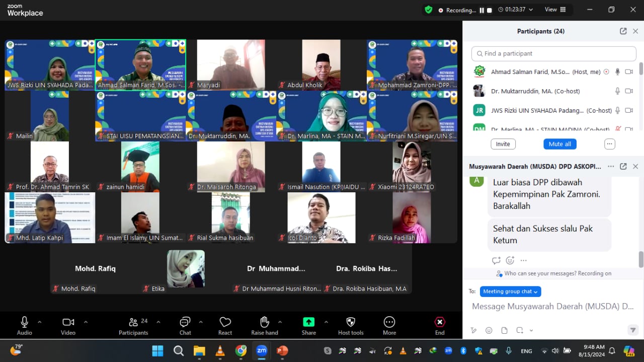
Task: Expand raise hand options caret
Action: [x=280, y=322]
